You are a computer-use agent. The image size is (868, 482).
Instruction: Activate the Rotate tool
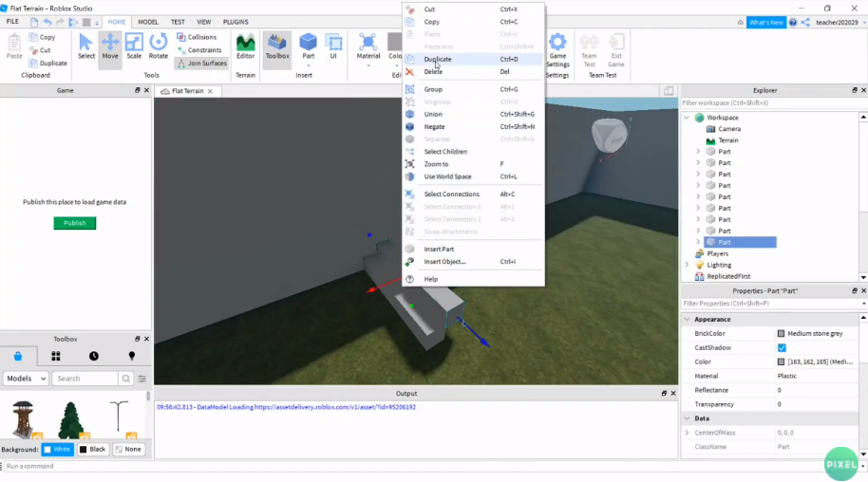click(x=159, y=46)
